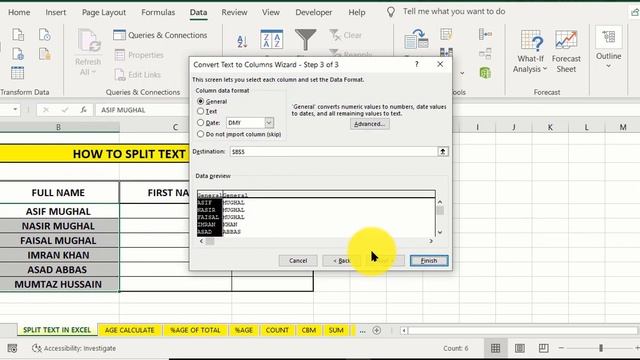Create a Forecast Sheet
The height and width of the screenshot is (360, 640).
(x=566, y=51)
